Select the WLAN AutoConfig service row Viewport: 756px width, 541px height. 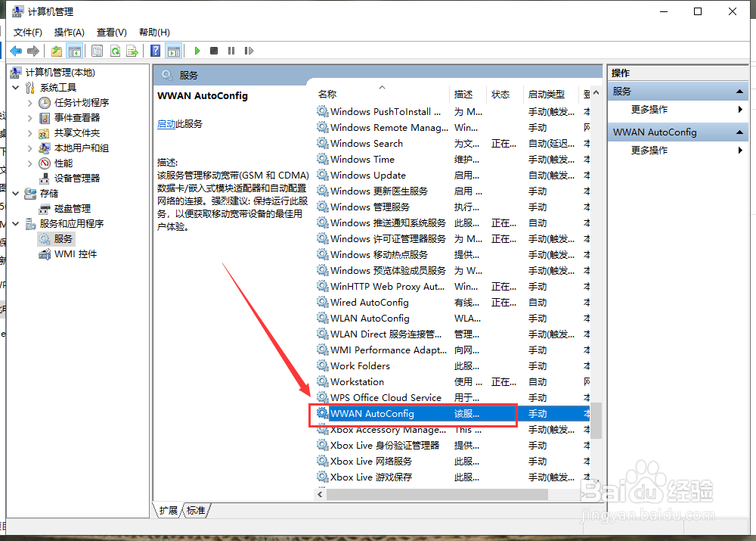[x=453, y=319]
